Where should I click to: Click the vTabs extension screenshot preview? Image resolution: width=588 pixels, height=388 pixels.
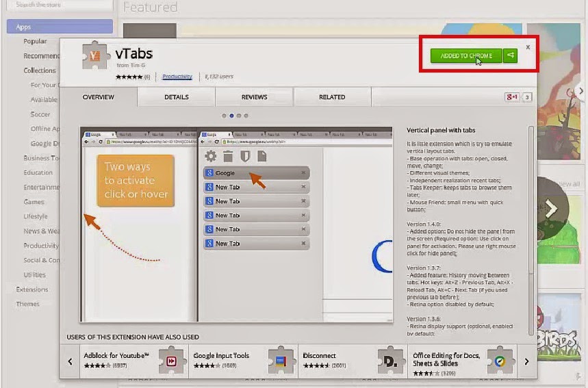click(x=236, y=224)
